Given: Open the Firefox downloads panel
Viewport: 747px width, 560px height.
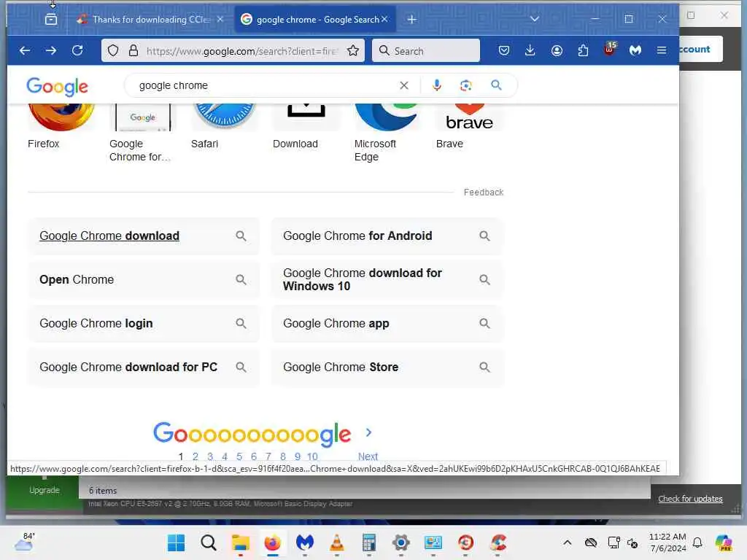Looking at the screenshot, I should (530, 50).
